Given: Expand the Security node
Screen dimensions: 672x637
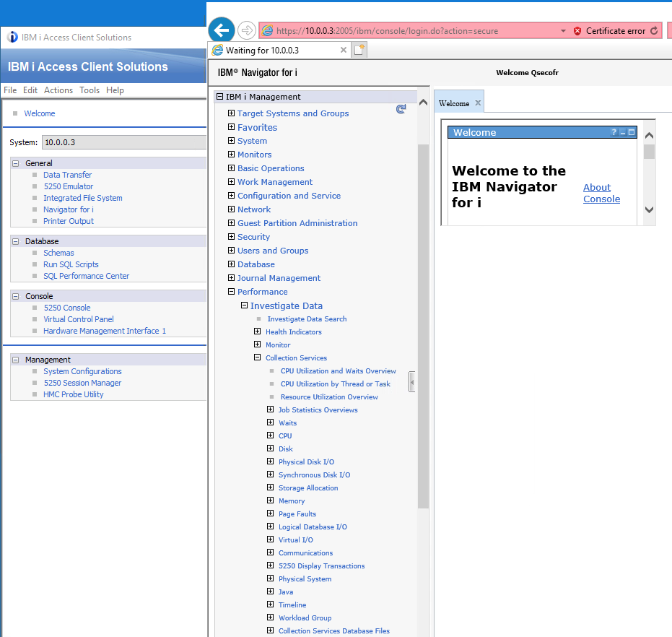Looking at the screenshot, I should pyautogui.click(x=232, y=237).
